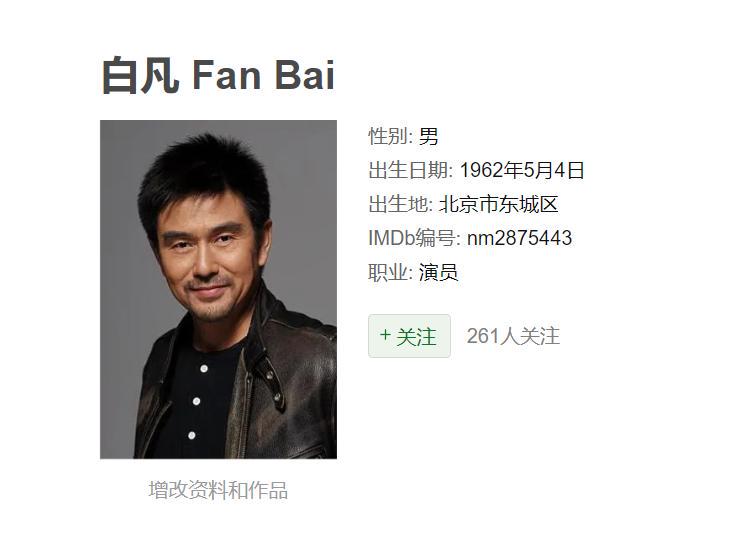Click the Chinese name 白凡 in the heading

[141, 76]
